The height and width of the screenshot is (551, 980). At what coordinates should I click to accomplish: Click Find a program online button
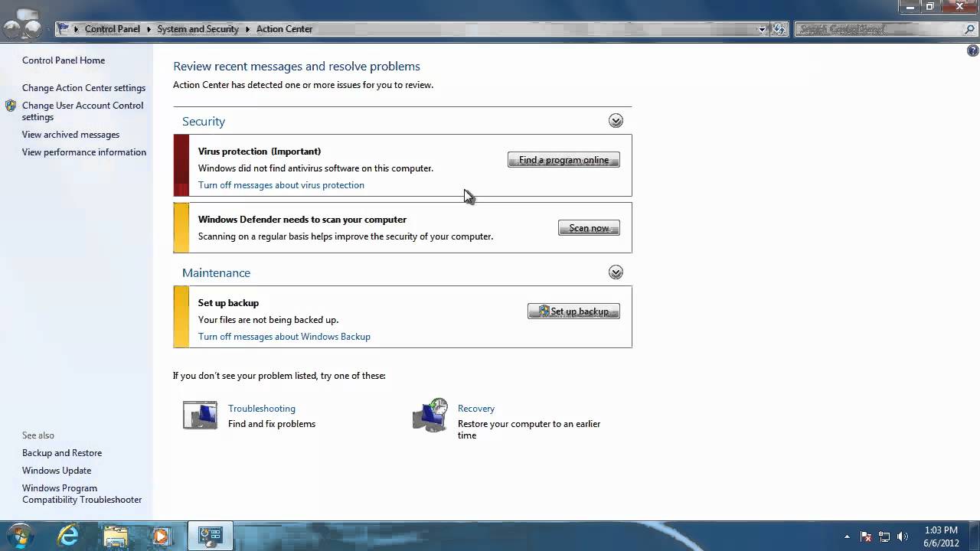pos(563,160)
